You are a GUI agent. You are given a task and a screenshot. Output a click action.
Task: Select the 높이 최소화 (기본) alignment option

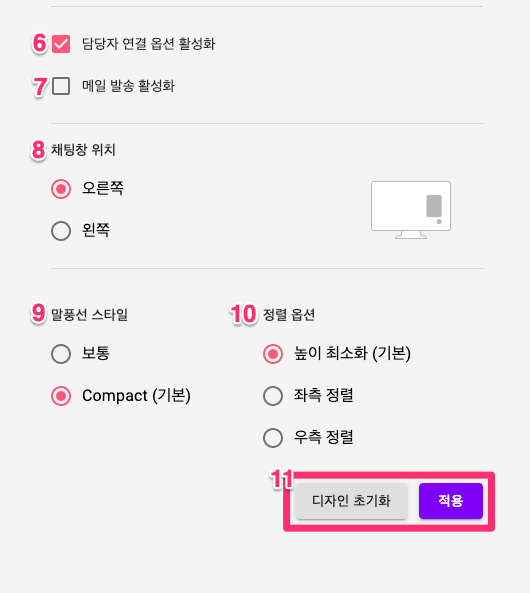pos(273,354)
